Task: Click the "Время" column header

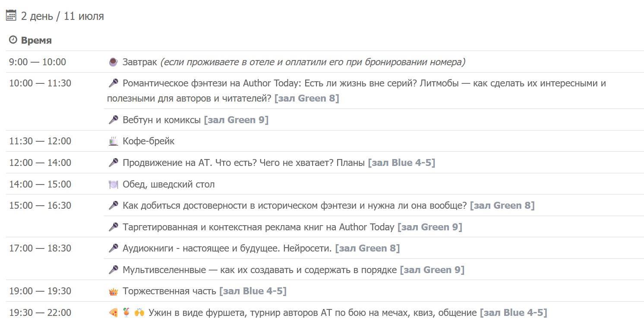Action: (36, 40)
